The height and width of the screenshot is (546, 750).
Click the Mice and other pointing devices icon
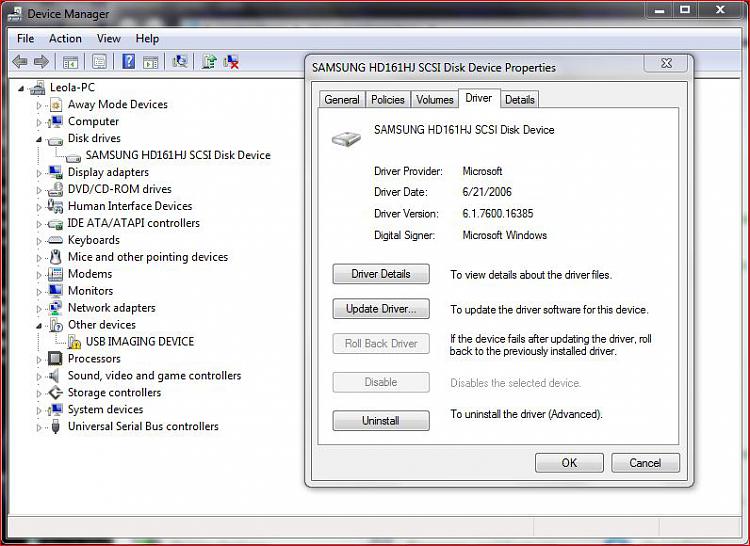[x=56, y=257]
